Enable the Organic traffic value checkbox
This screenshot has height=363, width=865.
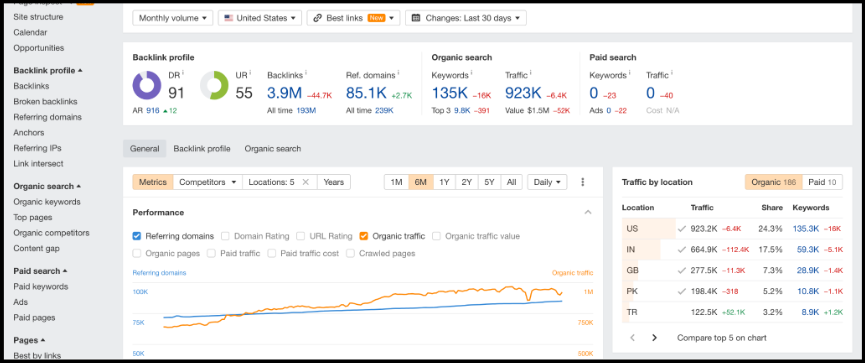click(436, 236)
